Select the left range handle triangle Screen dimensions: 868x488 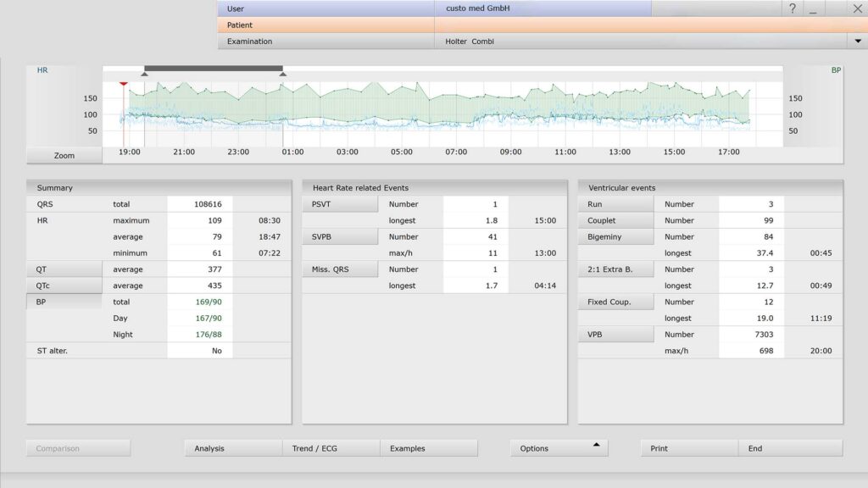pyautogui.click(x=144, y=74)
